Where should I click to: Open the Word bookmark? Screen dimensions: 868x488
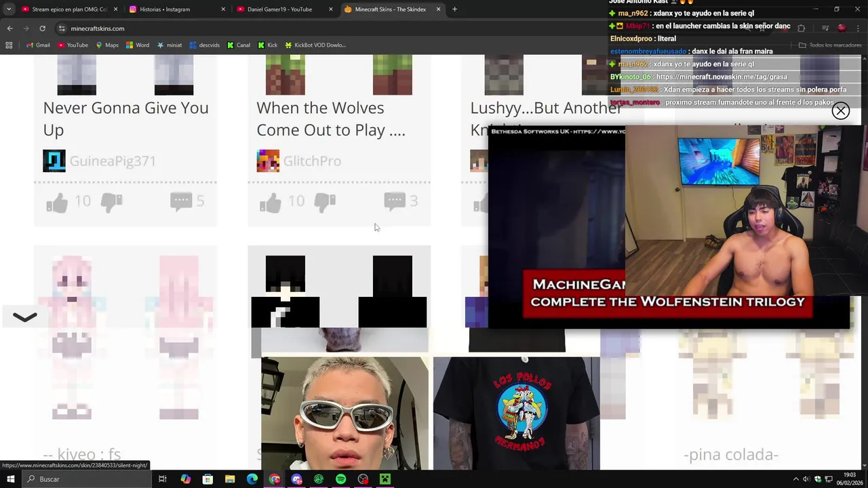point(138,45)
